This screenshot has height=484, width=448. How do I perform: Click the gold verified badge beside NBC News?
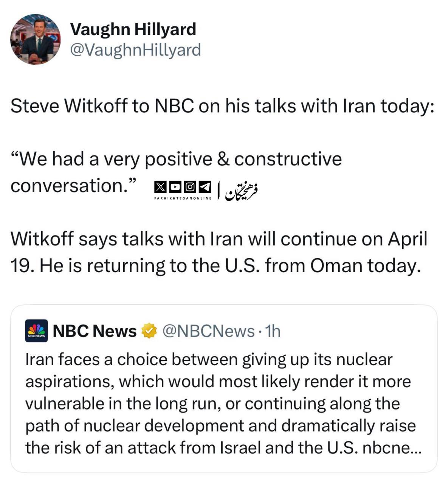point(149,331)
